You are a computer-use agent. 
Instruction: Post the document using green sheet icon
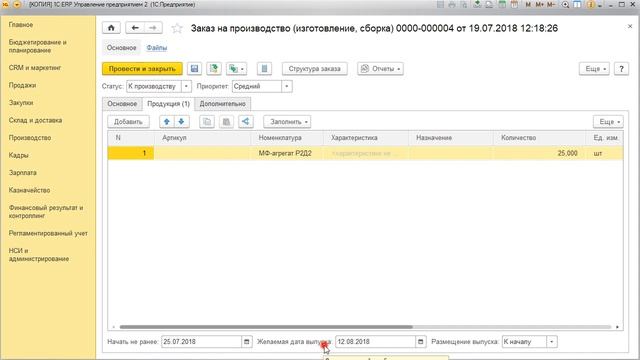(214, 69)
